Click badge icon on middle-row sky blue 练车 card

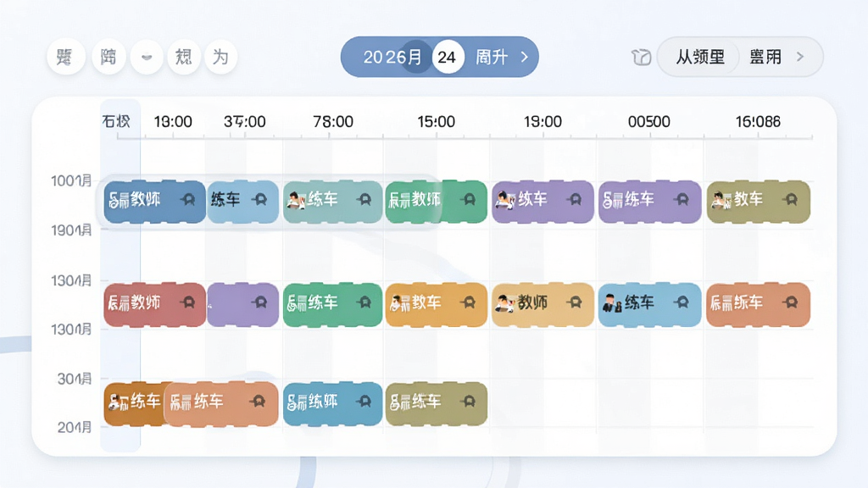point(682,302)
